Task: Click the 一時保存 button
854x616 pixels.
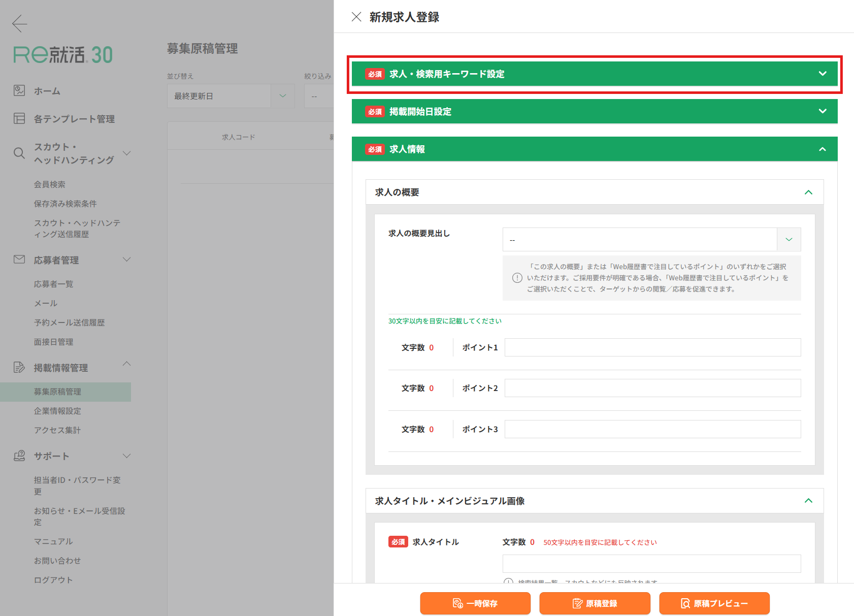Action: pos(475,603)
